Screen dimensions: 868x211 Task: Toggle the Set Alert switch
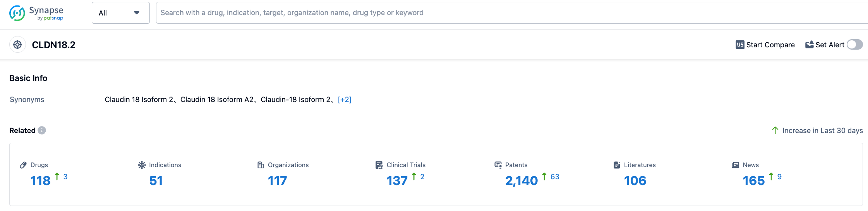tap(854, 45)
